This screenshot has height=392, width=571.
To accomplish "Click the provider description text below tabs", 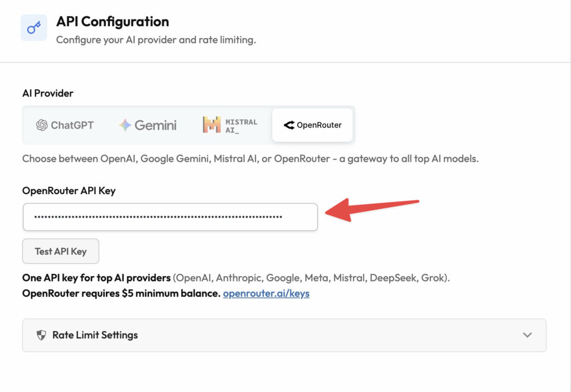I will (250, 158).
